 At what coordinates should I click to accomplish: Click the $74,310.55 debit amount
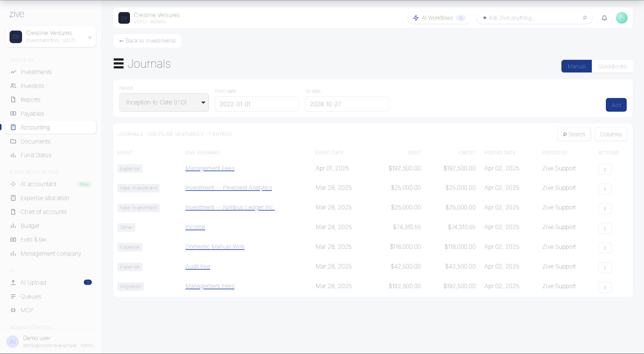(x=407, y=227)
